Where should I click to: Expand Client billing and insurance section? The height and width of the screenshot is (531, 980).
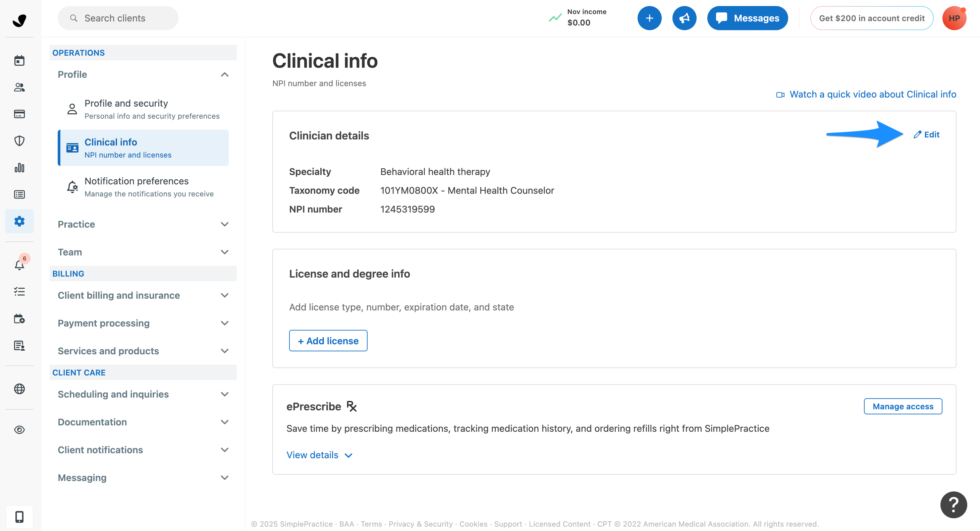[x=224, y=295]
